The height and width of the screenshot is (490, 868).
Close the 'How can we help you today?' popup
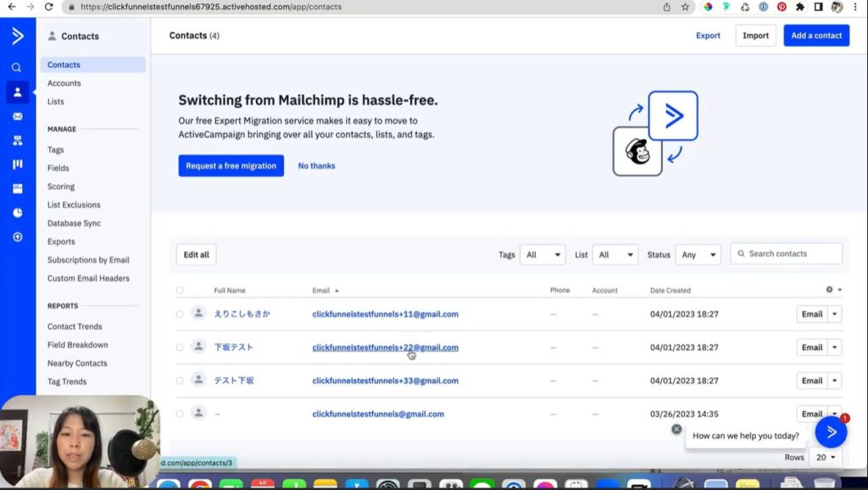tap(676, 429)
